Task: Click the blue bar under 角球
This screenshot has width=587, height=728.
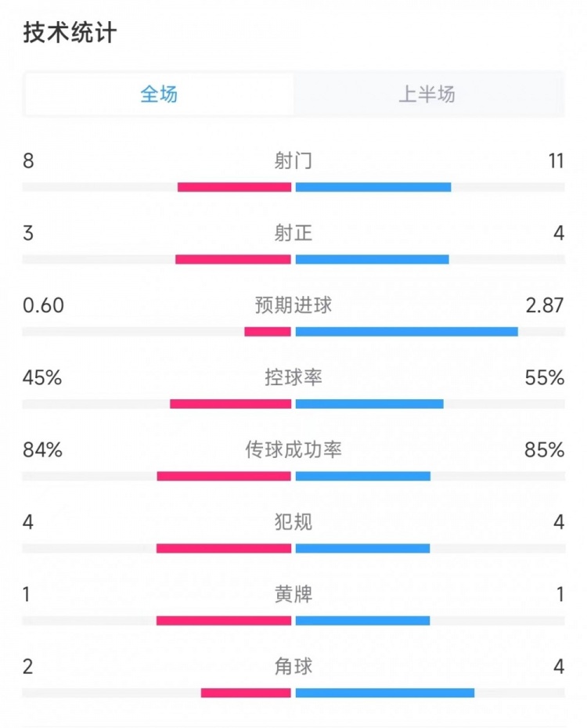Action: [x=384, y=693]
